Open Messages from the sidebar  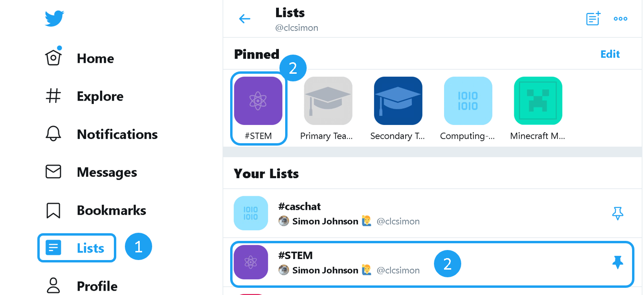pos(107,172)
